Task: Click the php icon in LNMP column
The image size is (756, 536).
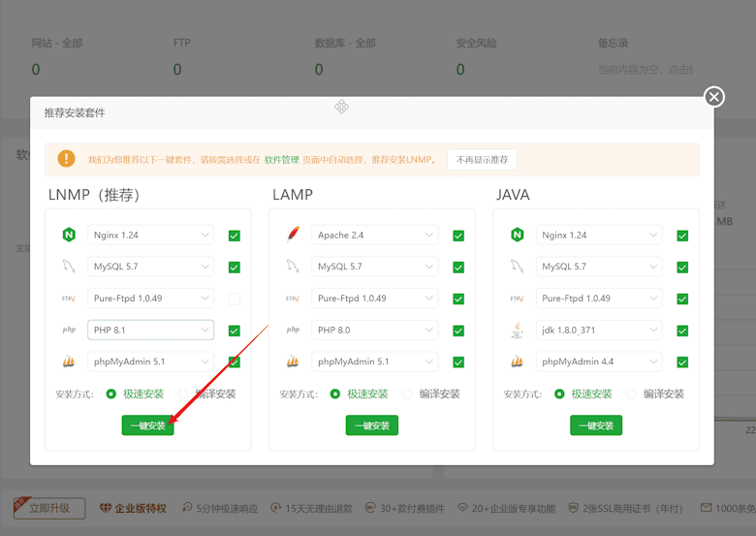Action: [x=69, y=330]
